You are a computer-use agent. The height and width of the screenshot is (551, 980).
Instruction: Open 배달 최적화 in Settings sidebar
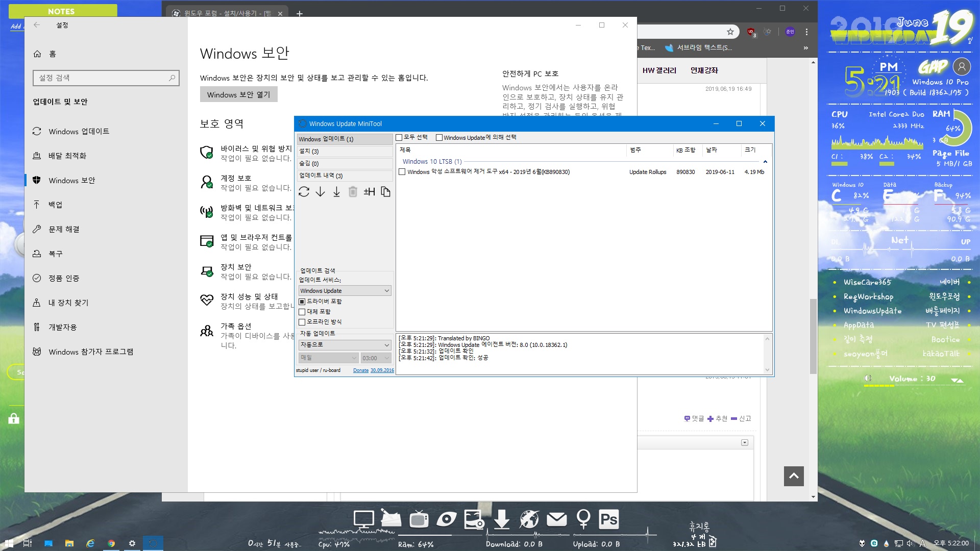point(106,156)
